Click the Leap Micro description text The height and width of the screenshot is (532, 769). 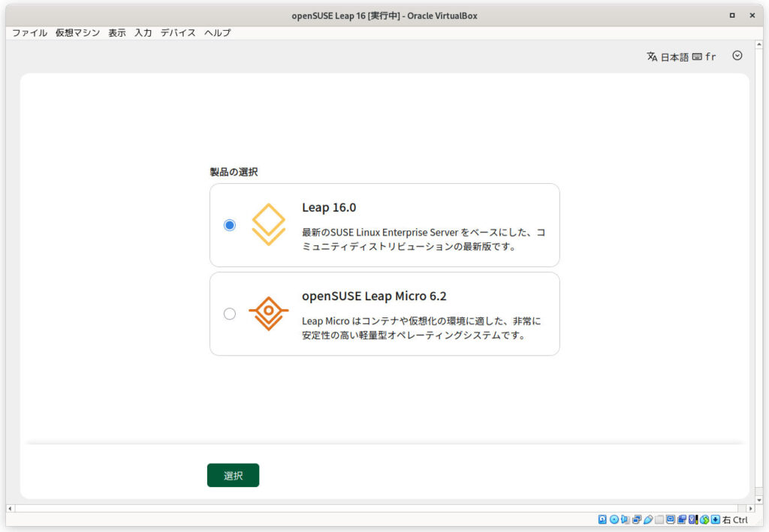coord(422,328)
